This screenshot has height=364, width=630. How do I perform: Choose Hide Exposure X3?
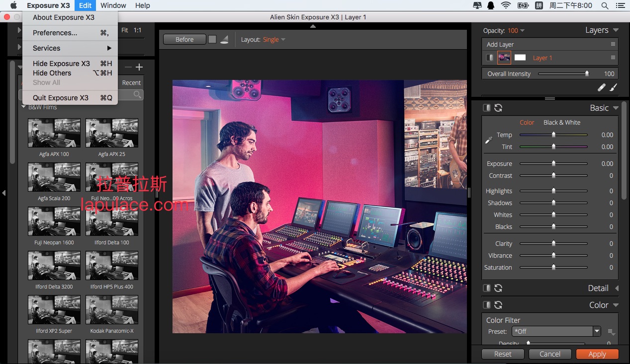coord(70,64)
